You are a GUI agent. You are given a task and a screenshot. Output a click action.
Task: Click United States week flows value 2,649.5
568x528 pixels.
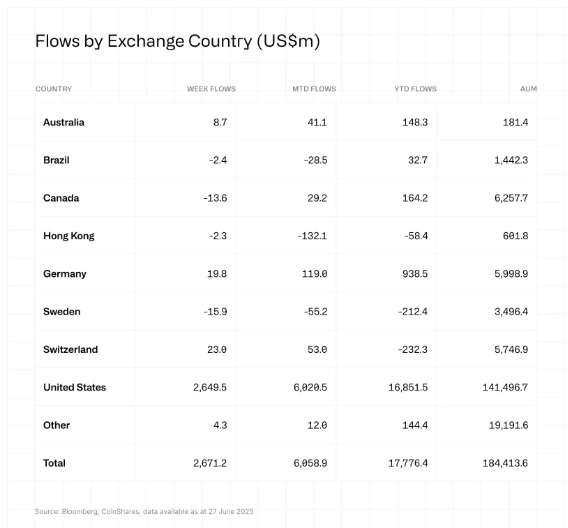[x=210, y=387]
